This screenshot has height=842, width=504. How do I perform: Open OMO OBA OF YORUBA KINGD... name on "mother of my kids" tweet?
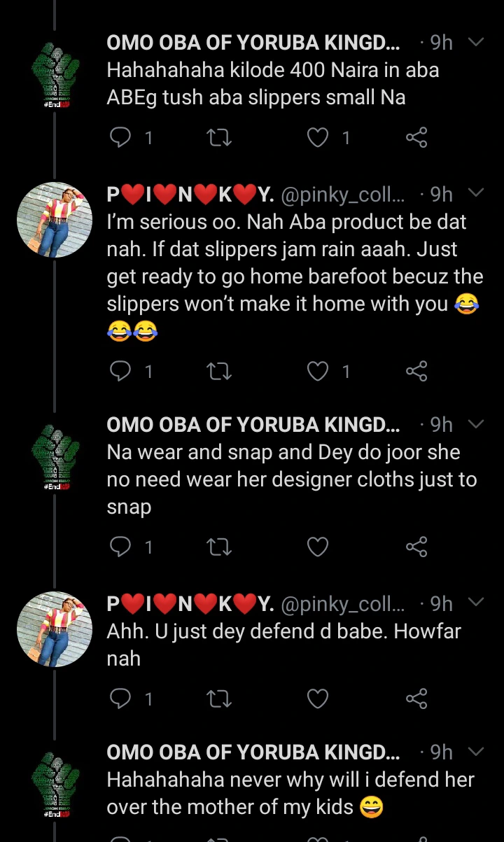[253, 752]
